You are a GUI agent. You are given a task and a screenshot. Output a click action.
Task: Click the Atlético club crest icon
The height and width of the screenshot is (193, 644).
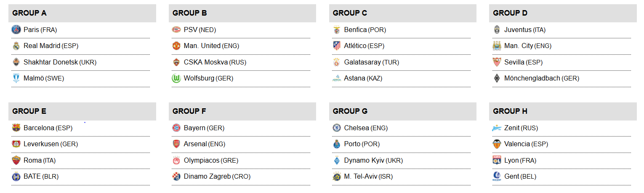pos(336,46)
